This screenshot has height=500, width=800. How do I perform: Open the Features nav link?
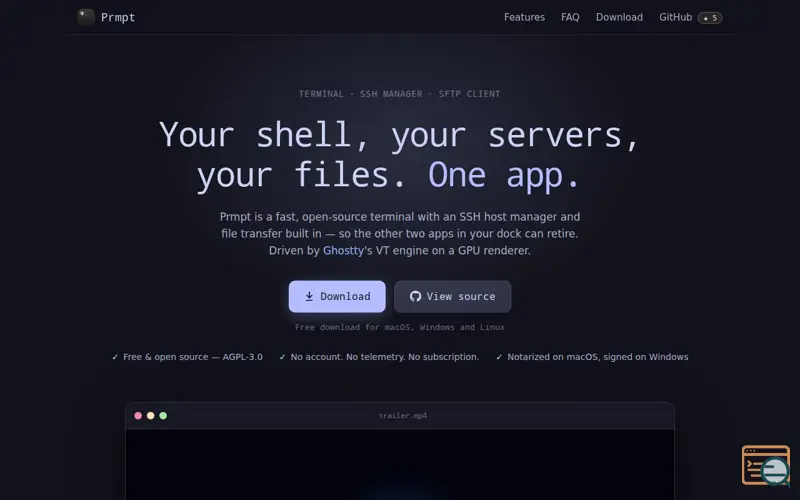click(524, 17)
